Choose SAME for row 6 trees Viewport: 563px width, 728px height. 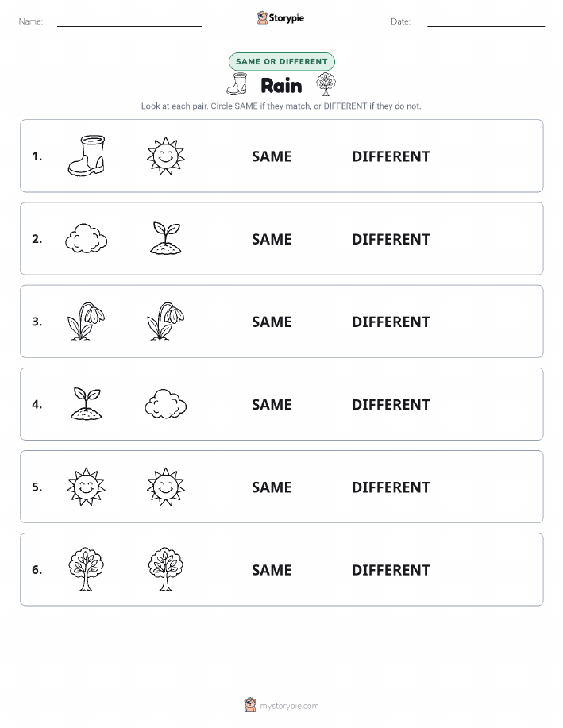point(272,570)
